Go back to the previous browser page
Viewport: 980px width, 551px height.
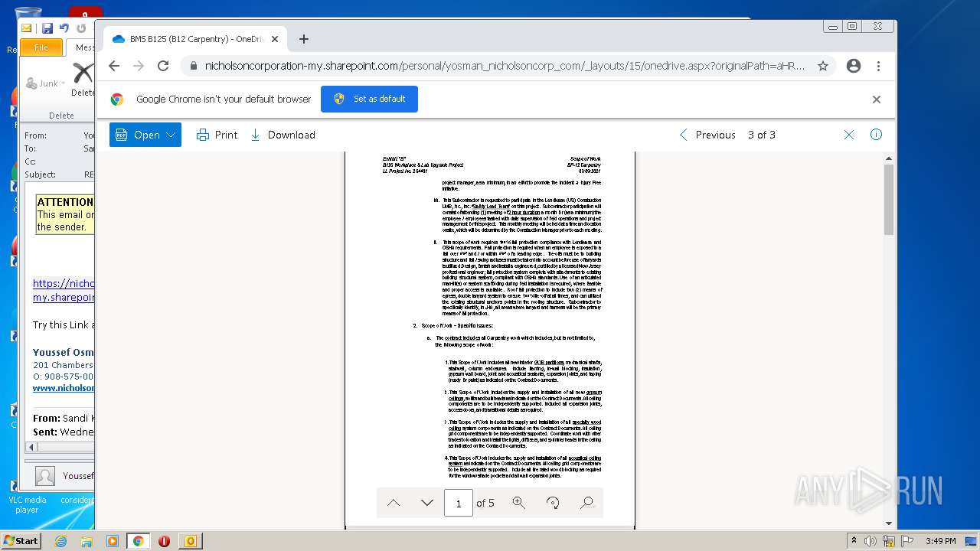tap(114, 66)
